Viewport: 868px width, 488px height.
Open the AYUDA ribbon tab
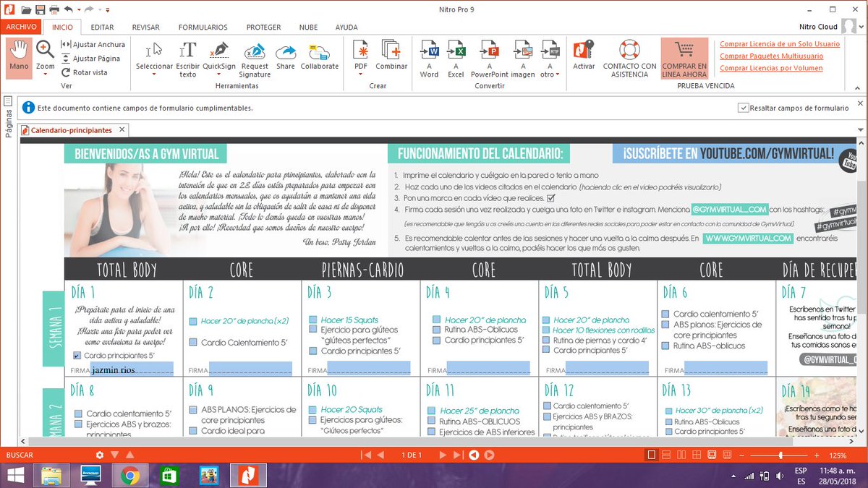point(346,27)
